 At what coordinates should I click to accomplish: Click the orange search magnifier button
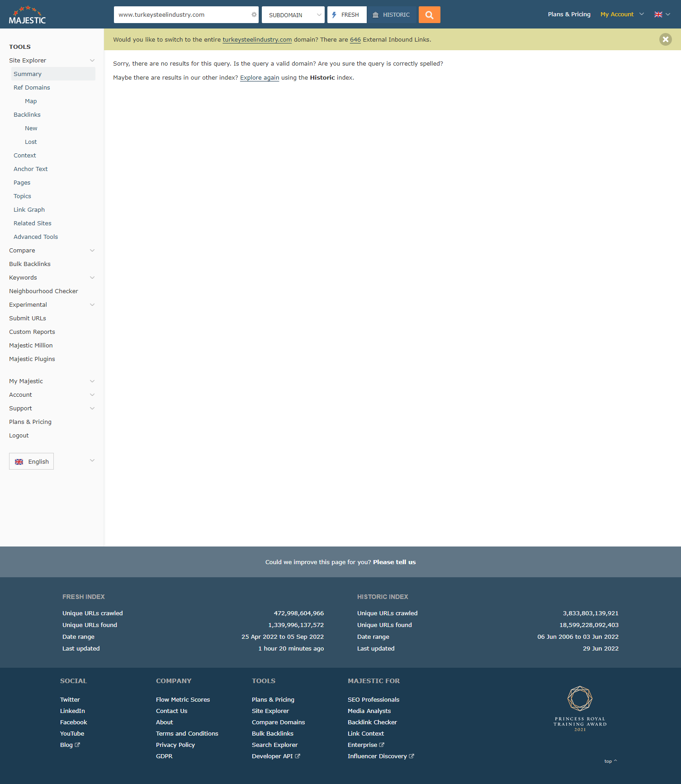(429, 15)
